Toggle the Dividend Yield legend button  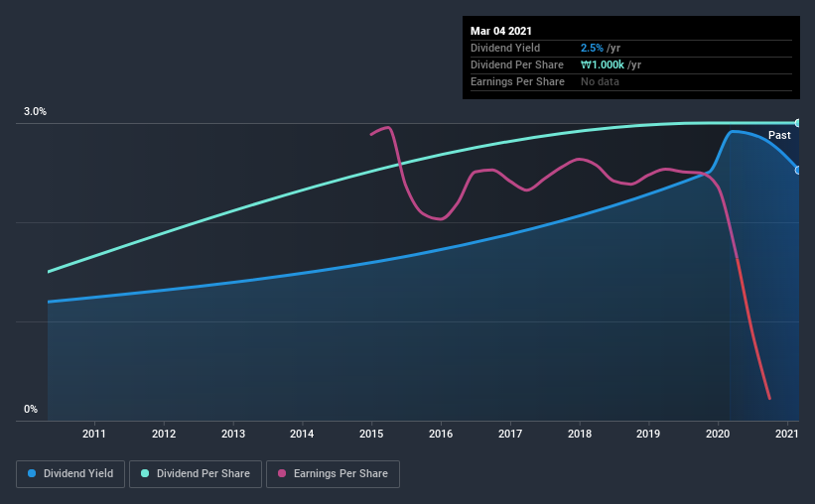pyautogui.click(x=70, y=474)
